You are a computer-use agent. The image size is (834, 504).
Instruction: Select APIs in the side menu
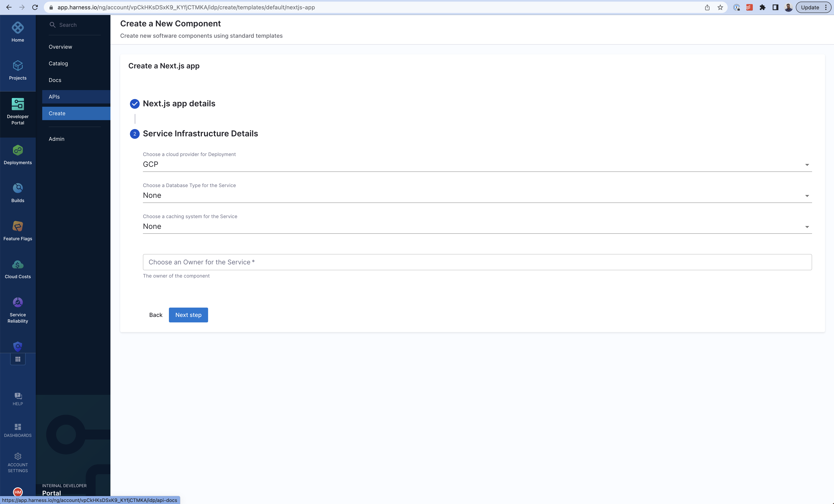point(54,97)
